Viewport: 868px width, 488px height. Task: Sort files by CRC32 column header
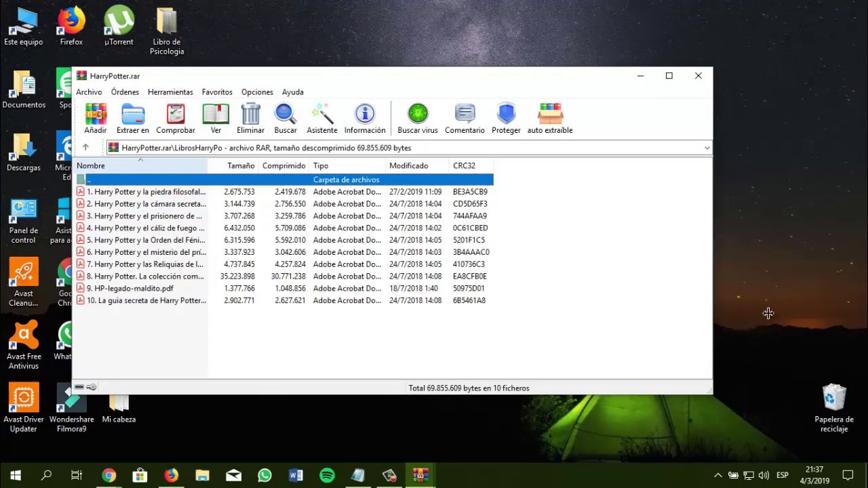pyautogui.click(x=471, y=165)
